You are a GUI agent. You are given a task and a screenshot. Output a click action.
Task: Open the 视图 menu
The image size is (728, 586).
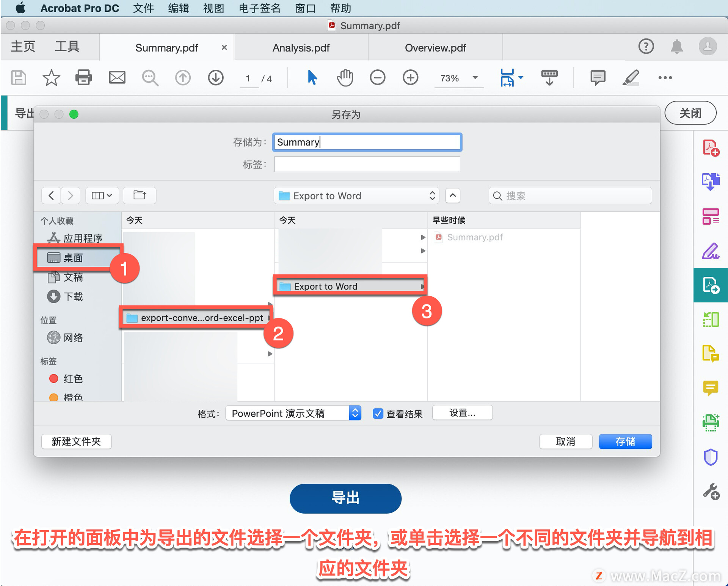(x=213, y=8)
